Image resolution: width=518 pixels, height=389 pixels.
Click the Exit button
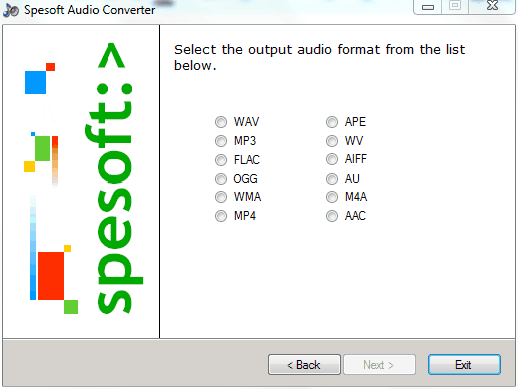464,365
